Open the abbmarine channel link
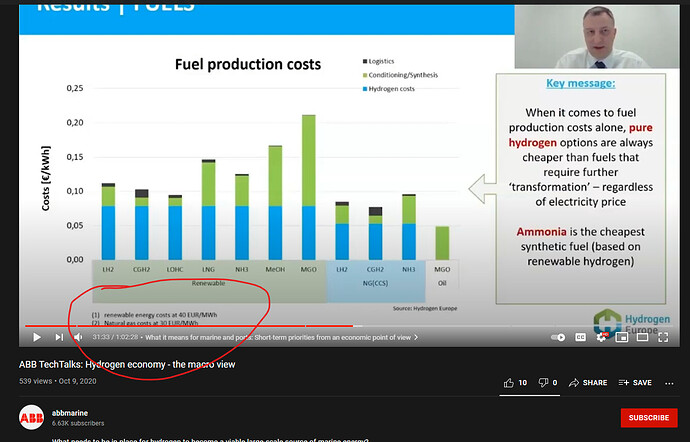Image resolution: width=690 pixels, height=442 pixels. 70,413
